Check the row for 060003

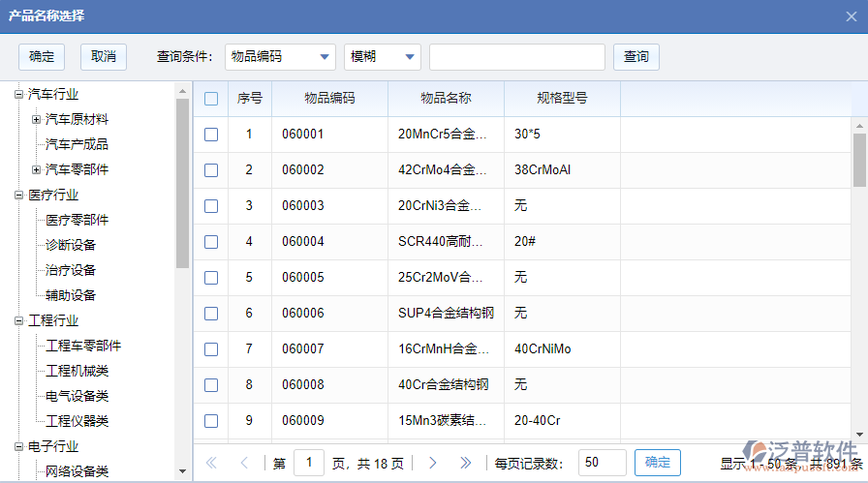[211, 206]
